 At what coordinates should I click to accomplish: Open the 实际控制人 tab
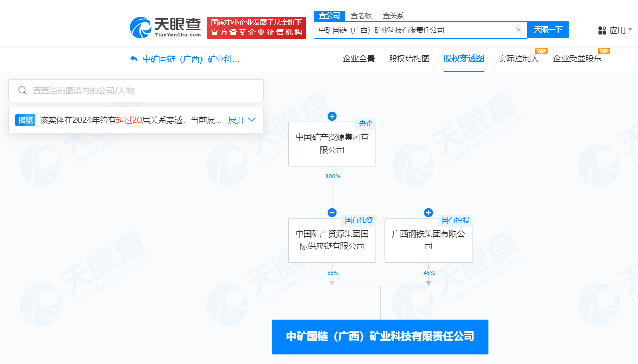[518, 59]
